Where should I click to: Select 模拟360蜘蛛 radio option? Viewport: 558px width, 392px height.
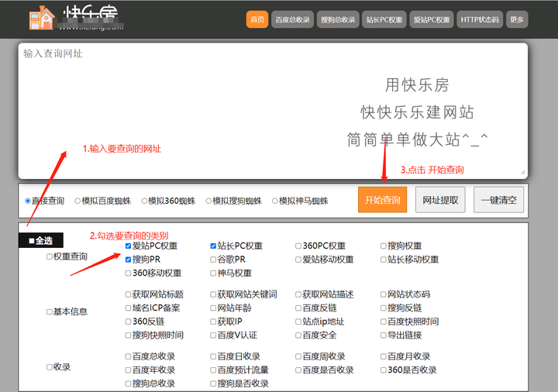pyautogui.click(x=144, y=201)
